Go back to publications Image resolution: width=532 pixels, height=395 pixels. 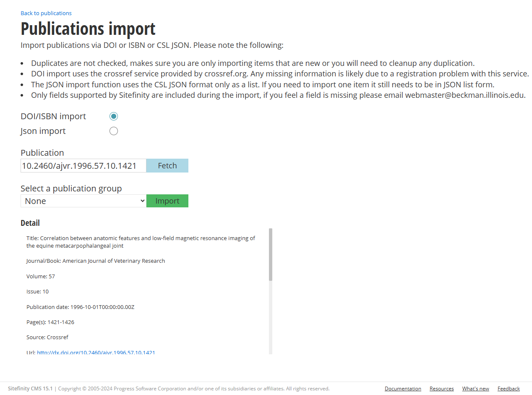coord(46,13)
